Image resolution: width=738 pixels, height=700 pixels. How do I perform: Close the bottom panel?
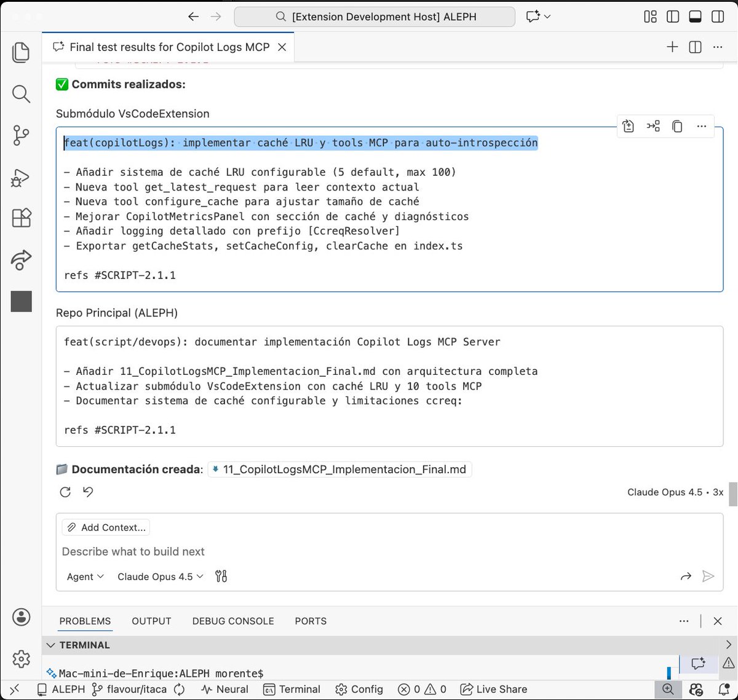point(717,621)
